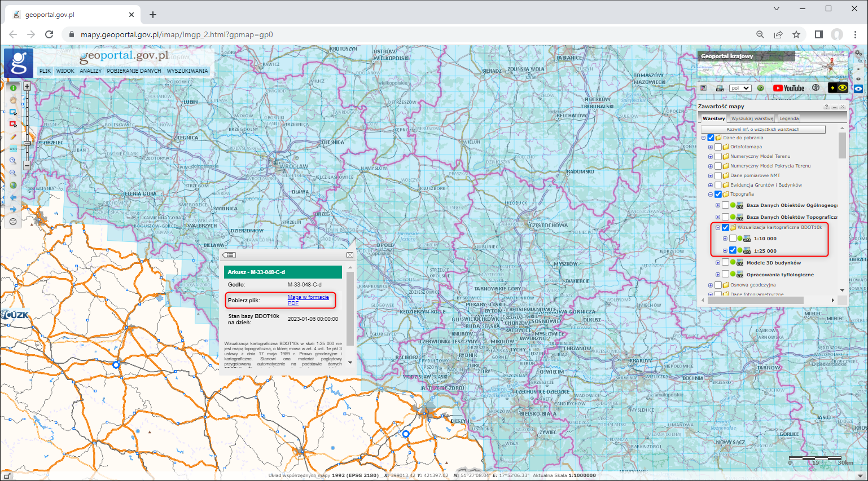Open the PLIK menu
This screenshot has width=868, height=481.
44,70
